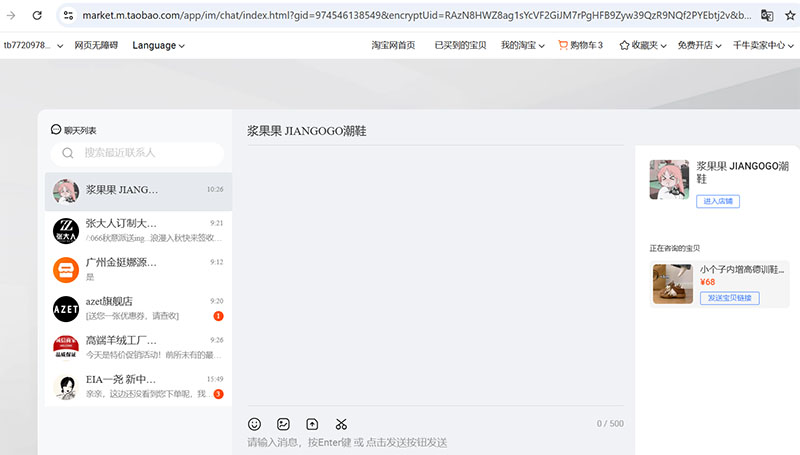
Task: Click the 收藏夹 star icon
Action: [624, 45]
